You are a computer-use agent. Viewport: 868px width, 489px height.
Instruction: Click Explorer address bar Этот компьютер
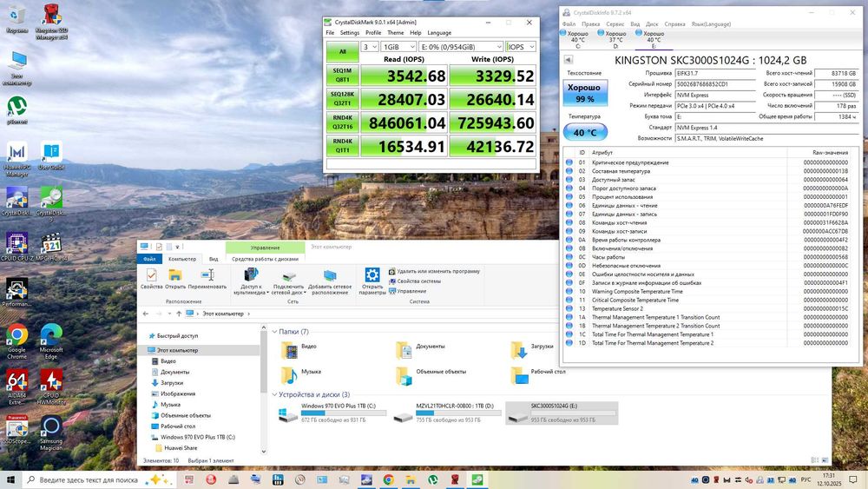coord(222,314)
